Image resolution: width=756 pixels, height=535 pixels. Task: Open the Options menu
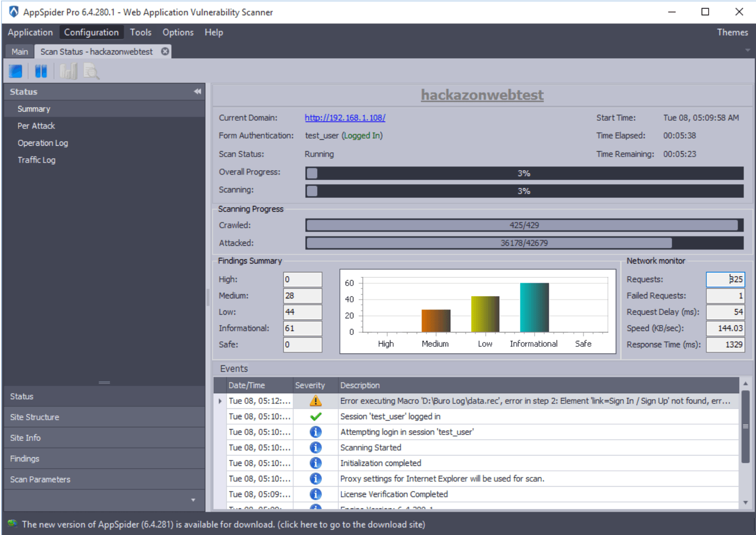click(178, 32)
